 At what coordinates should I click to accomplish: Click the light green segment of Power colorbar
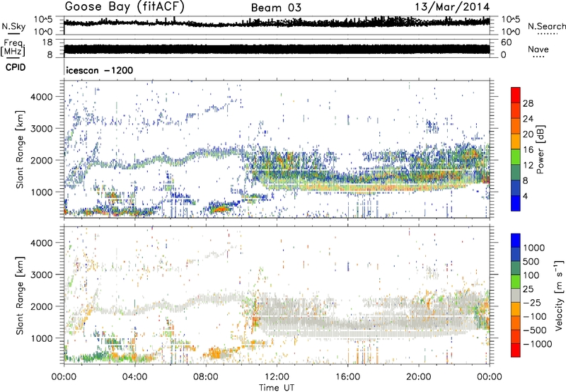coord(516,156)
